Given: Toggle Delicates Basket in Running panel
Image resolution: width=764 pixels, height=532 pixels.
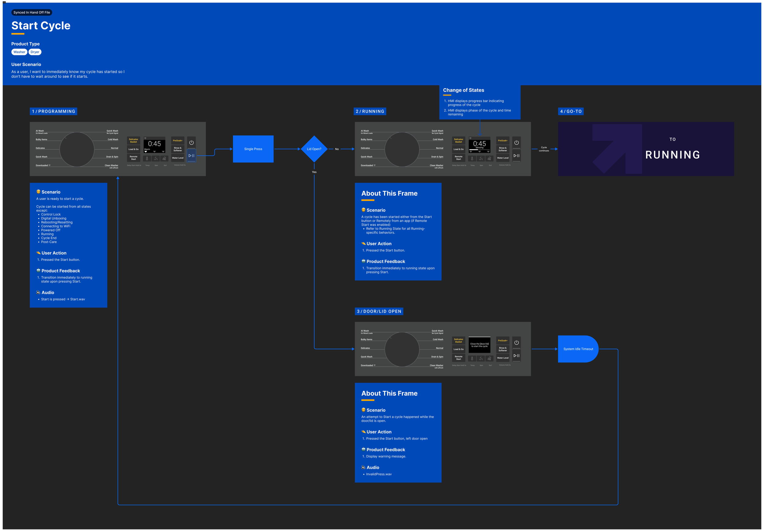Looking at the screenshot, I should [x=458, y=141].
